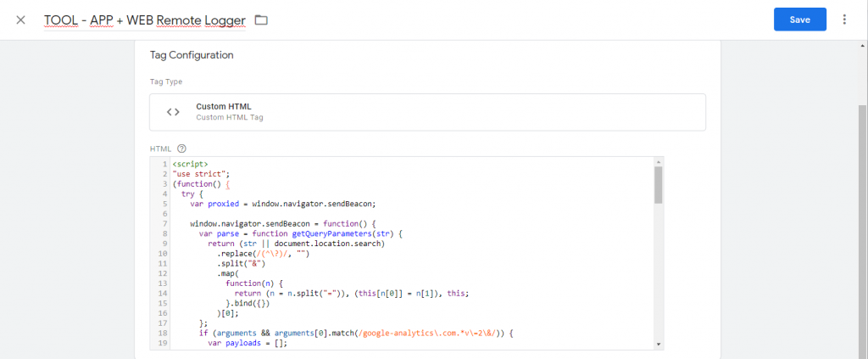Click line number 7 in the gutter
This screenshot has width=868, height=359.
(165, 224)
